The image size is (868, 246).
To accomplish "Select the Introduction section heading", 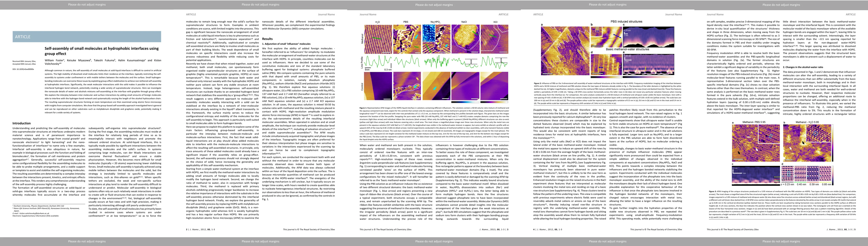I will coord(21,123).
